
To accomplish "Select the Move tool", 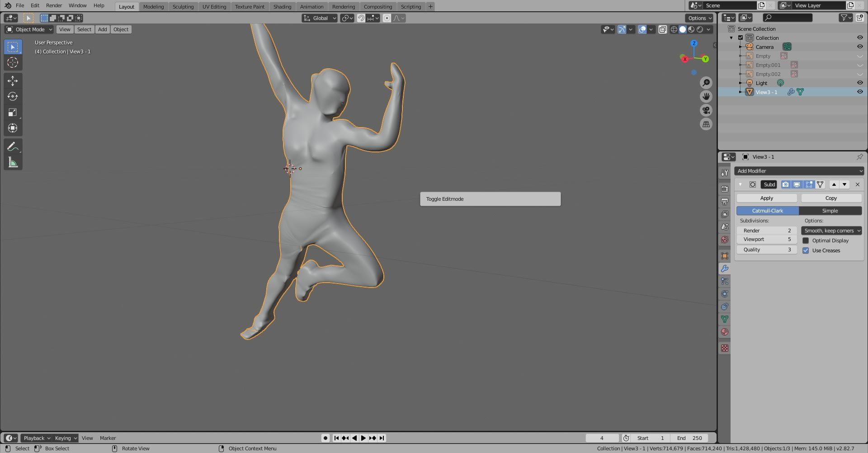I will (13, 81).
